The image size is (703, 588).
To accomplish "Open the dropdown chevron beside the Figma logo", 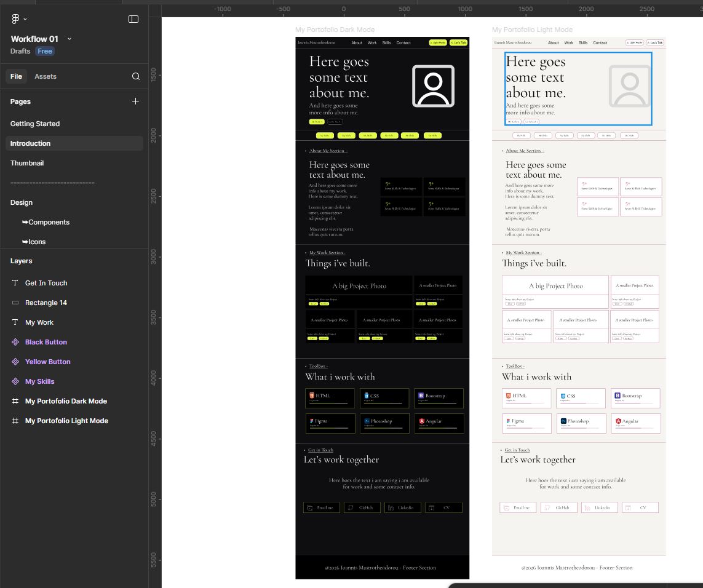I will tap(25, 19).
